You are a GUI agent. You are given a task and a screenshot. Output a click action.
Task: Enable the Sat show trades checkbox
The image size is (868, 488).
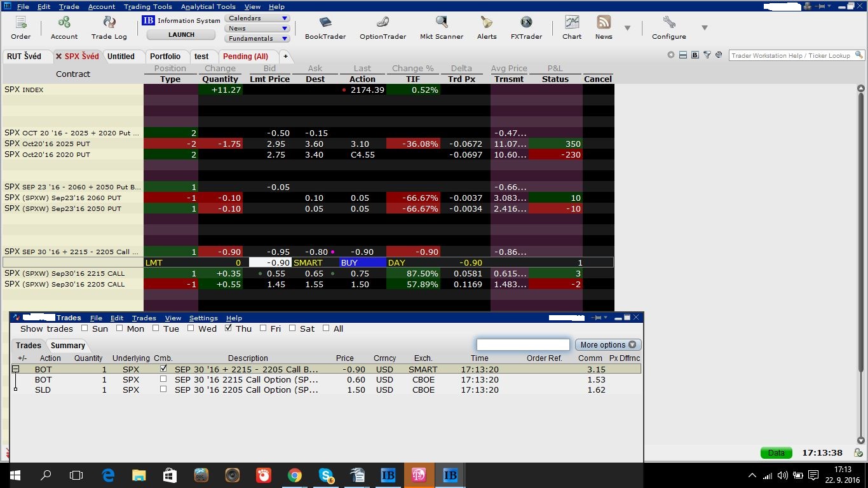(292, 329)
